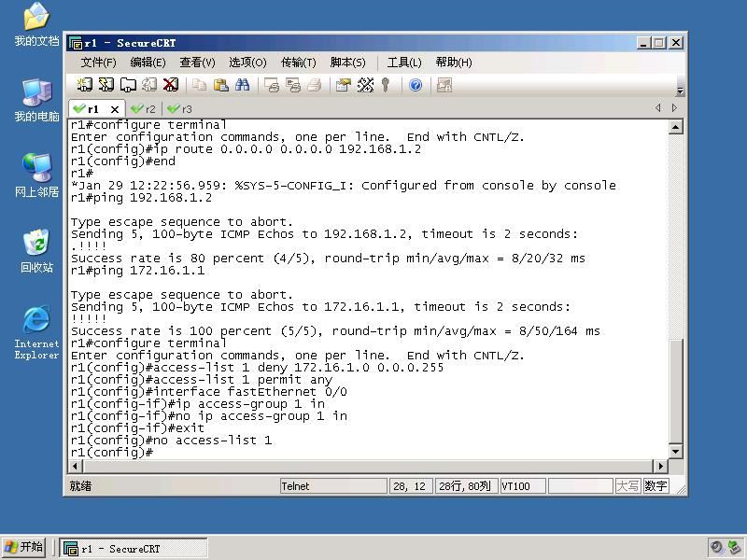Image resolution: width=747 pixels, height=560 pixels.
Task: Click the 'ping 172.16.1.1' command line
Action: click(137, 271)
